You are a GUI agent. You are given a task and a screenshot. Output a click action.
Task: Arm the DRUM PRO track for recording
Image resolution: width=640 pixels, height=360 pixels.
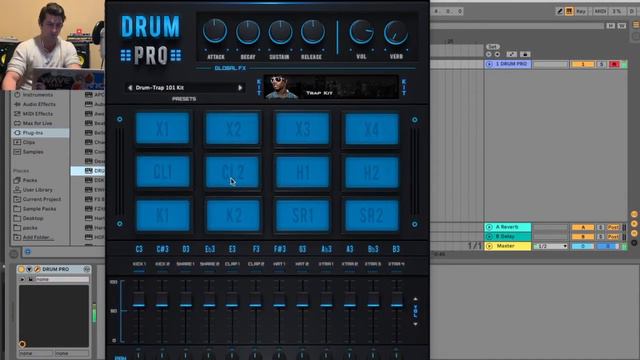[614, 64]
